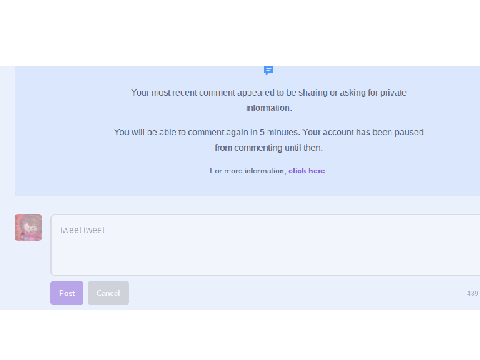Click the "For more information" text

click(247, 171)
